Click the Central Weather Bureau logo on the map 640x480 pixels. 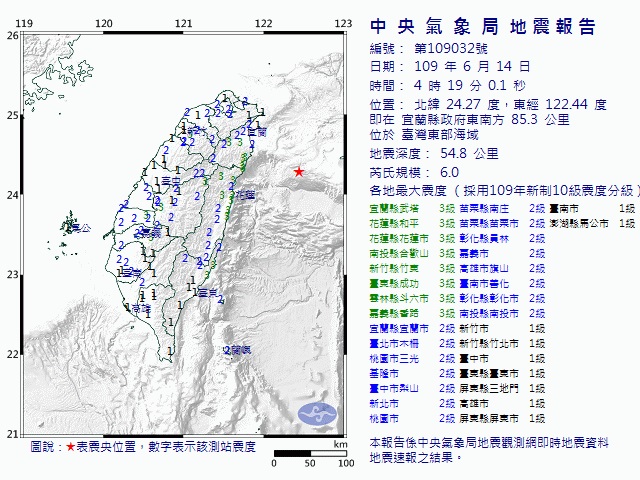click(318, 413)
